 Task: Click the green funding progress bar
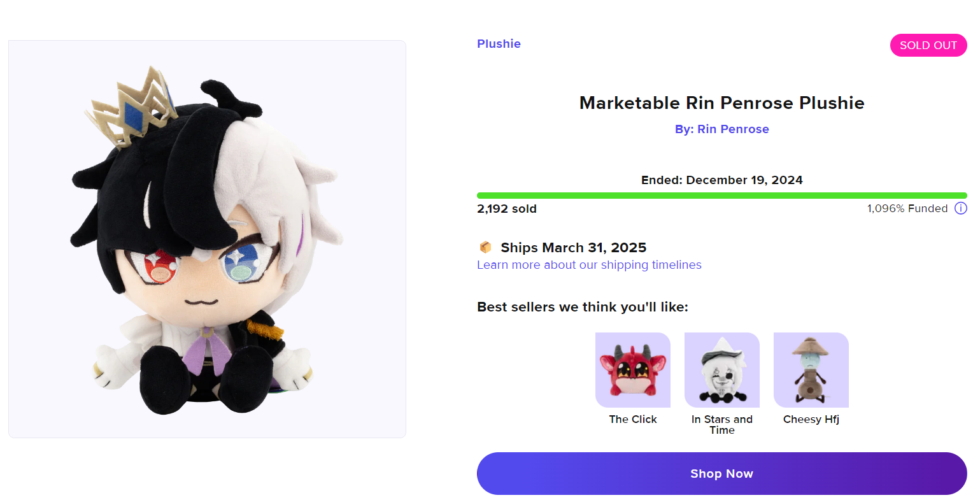point(721,196)
